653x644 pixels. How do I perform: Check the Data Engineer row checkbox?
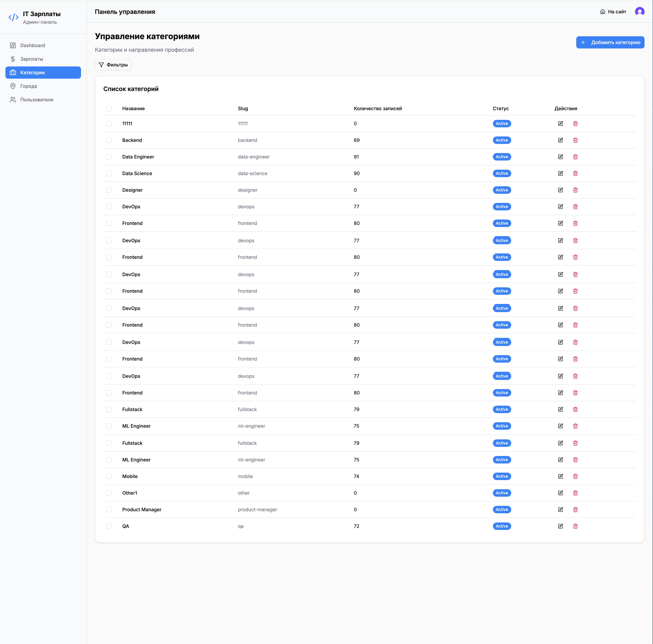(108, 157)
